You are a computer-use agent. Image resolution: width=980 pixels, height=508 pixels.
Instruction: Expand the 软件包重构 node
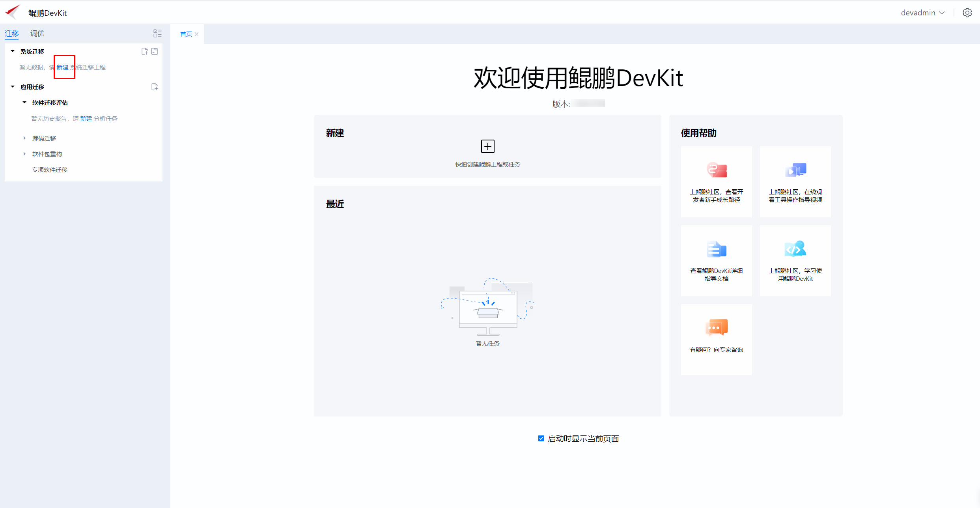pyautogui.click(x=24, y=154)
